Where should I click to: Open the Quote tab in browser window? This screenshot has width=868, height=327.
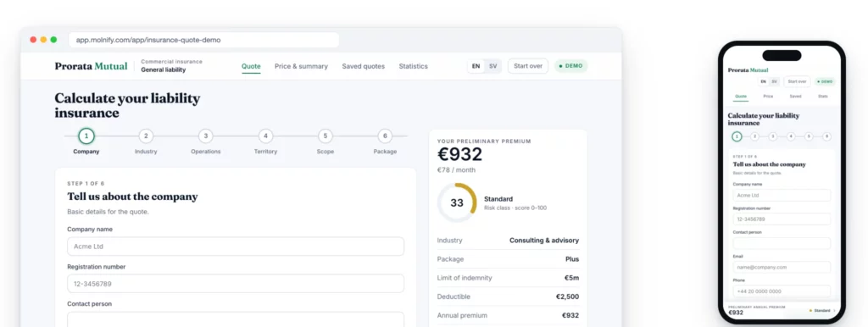(251, 66)
